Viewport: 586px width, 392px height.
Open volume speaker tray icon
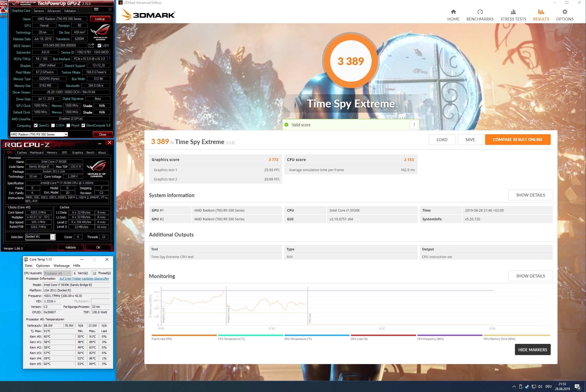click(540, 387)
